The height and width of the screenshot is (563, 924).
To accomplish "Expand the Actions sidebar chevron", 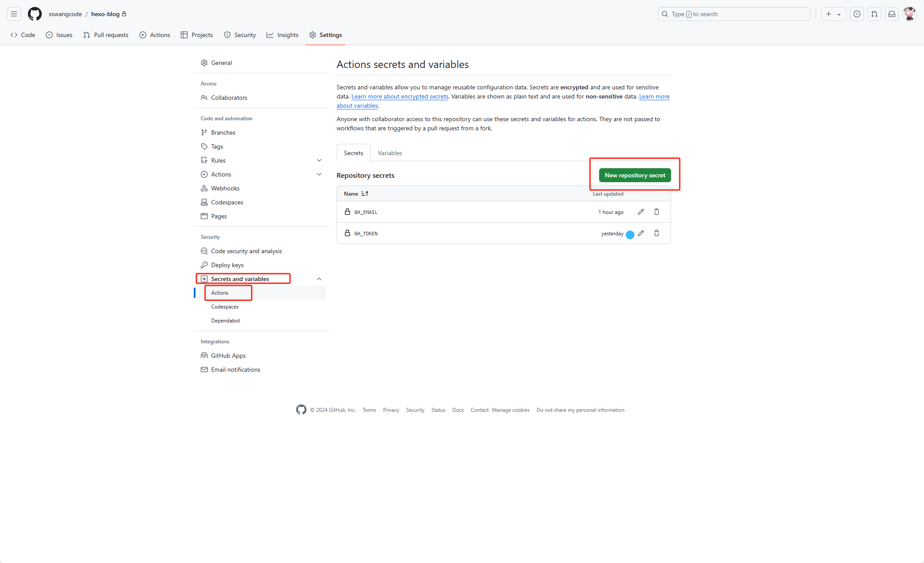I will 319,174.
